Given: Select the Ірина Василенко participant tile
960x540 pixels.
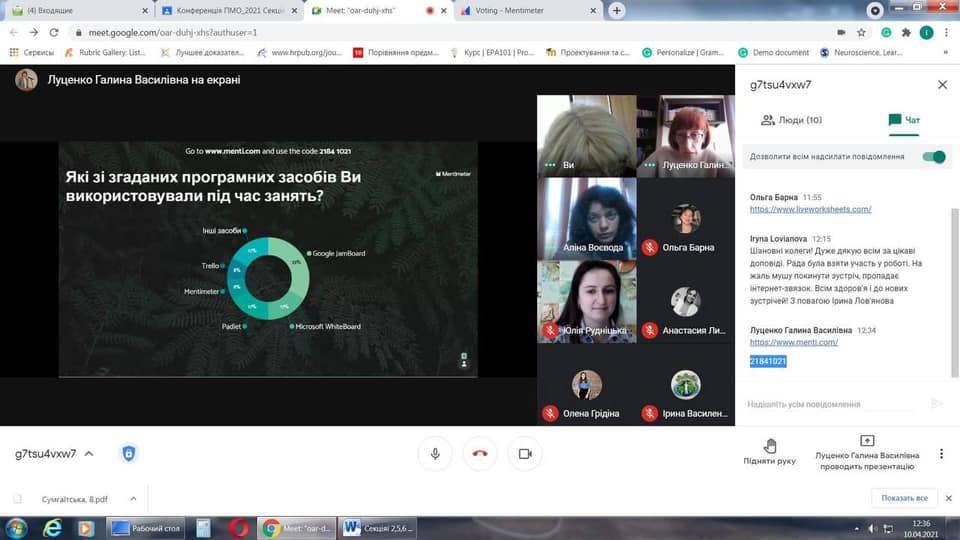Looking at the screenshot, I should coord(686,384).
